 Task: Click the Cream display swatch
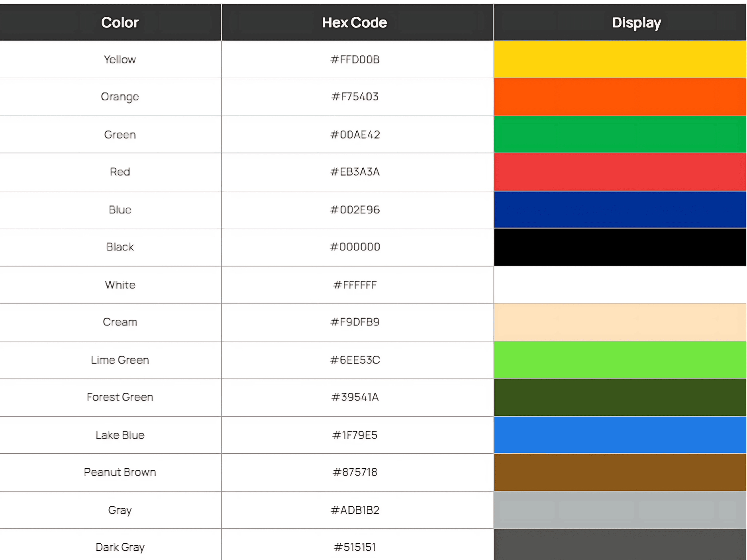620,322
